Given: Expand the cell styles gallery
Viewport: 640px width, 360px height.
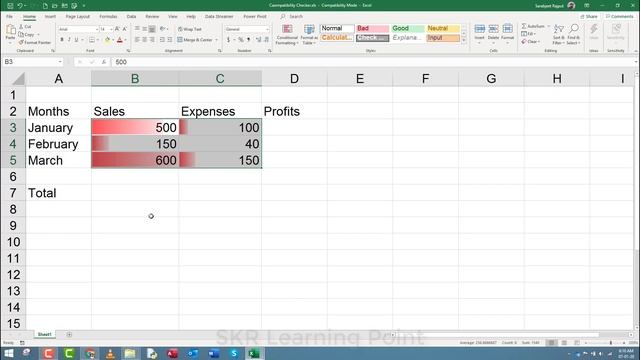Looking at the screenshot, I should pyautogui.click(x=463, y=40).
